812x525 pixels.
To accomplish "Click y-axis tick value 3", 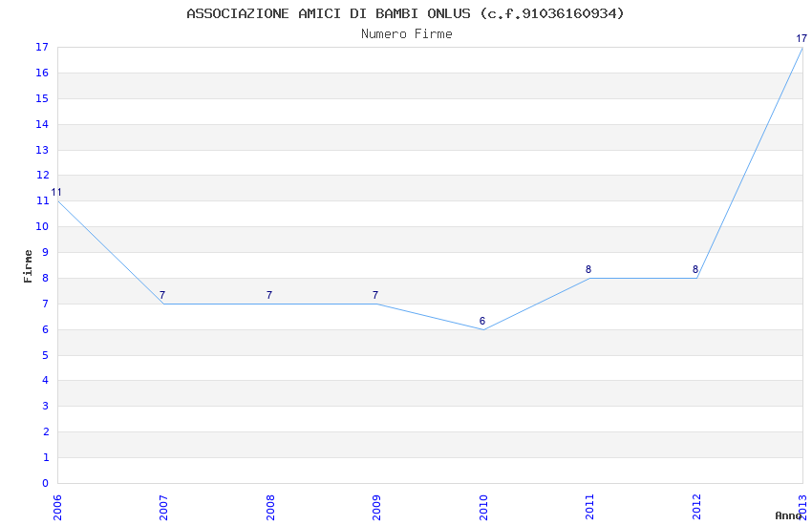I will pyautogui.click(x=46, y=406).
